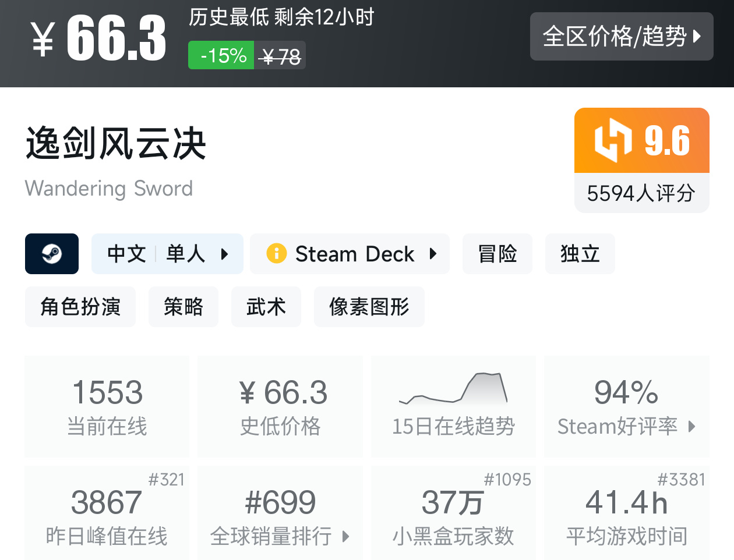Select the 独立 genre tag
The width and height of the screenshot is (734, 560).
580,254
